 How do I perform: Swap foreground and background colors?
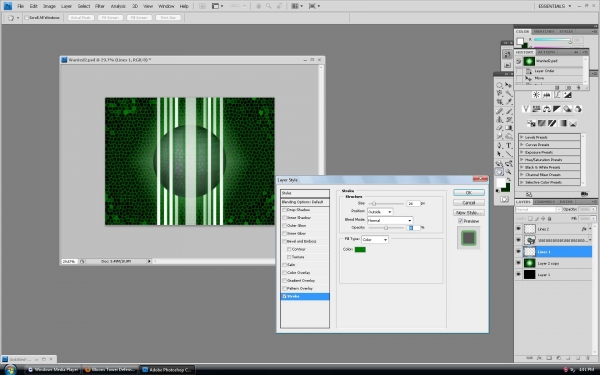[x=509, y=180]
